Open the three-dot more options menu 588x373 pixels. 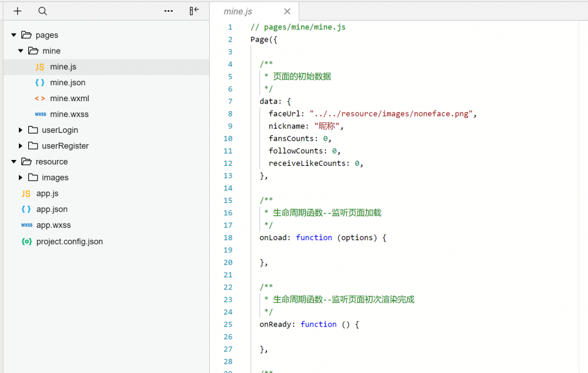click(x=169, y=11)
